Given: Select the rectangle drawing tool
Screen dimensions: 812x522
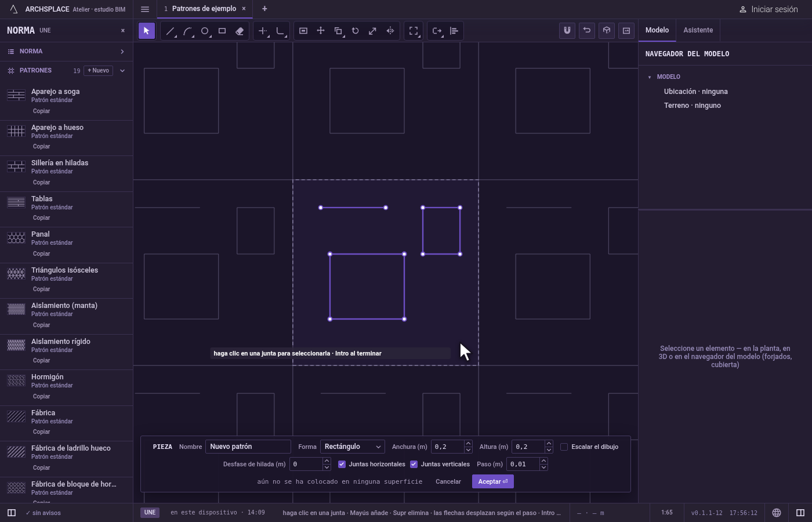Looking at the screenshot, I should tap(222, 31).
